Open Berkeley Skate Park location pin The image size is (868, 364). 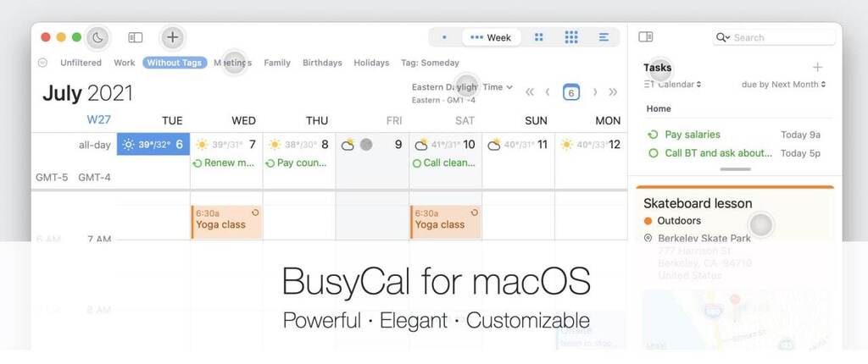(x=648, y=238)
